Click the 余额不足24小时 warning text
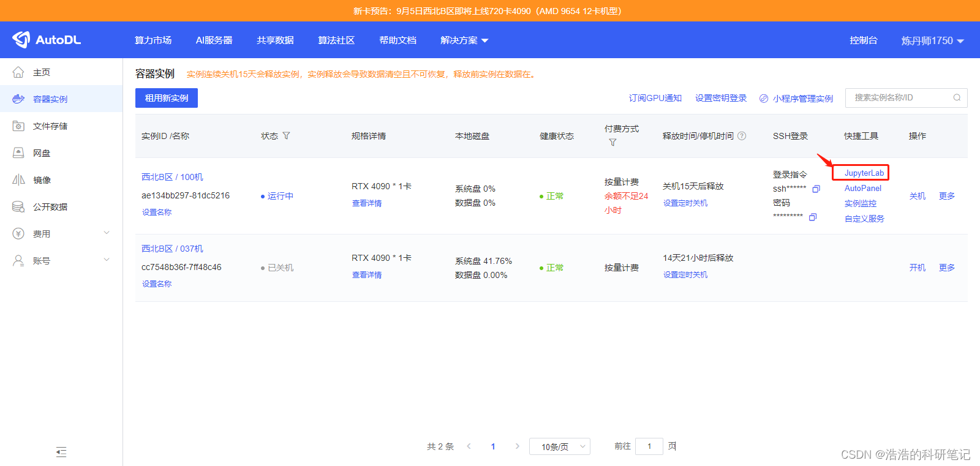Image resolution: width=980 pixels, height=466 pixels. click(x=626, y=203)
